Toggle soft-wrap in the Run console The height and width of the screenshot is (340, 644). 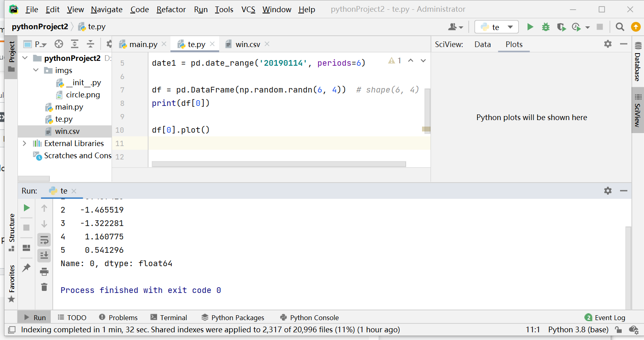44,240
